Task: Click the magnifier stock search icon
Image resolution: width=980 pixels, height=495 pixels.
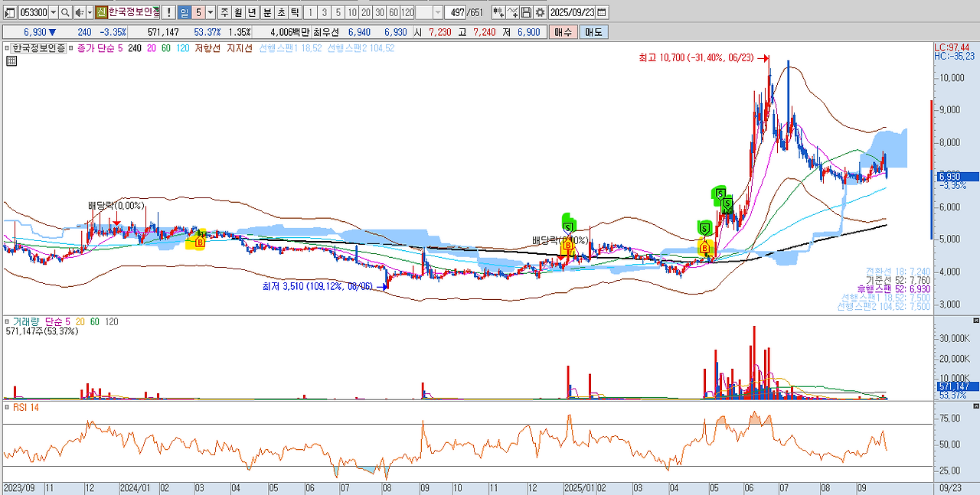Action: 65,12
